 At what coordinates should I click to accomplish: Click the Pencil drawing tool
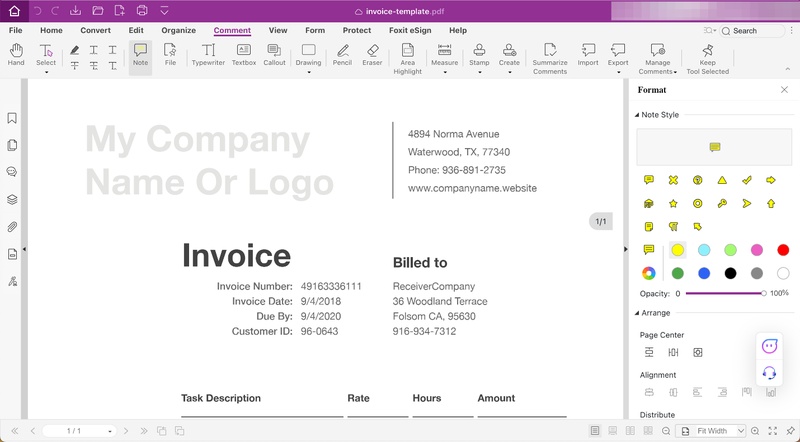tap(342, 55)
